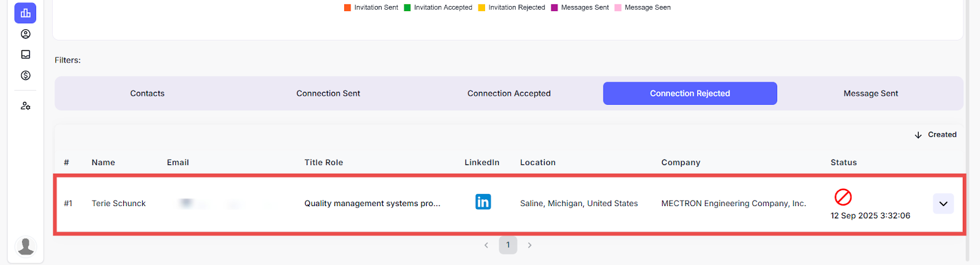Image resolution: width=980 pixels, height=265 pixels.
Task: Click the Connection Sent filter
Action: 328,93
